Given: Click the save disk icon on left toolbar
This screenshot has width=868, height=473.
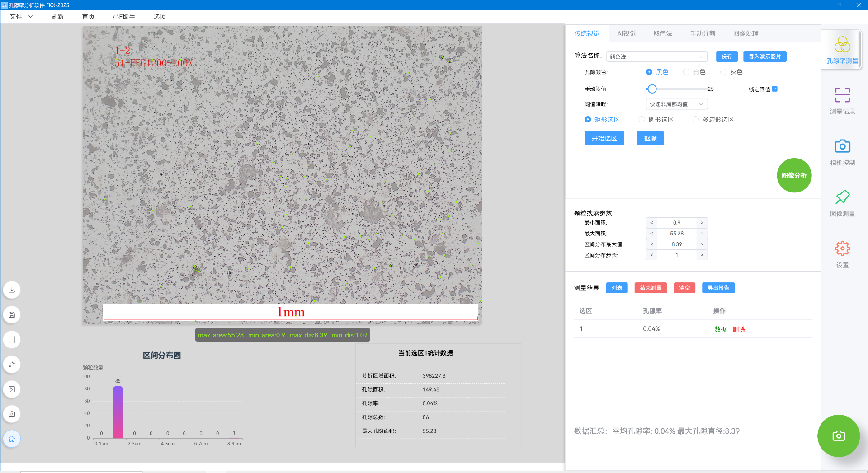Looking at the screenshot, I should point(12,315).
